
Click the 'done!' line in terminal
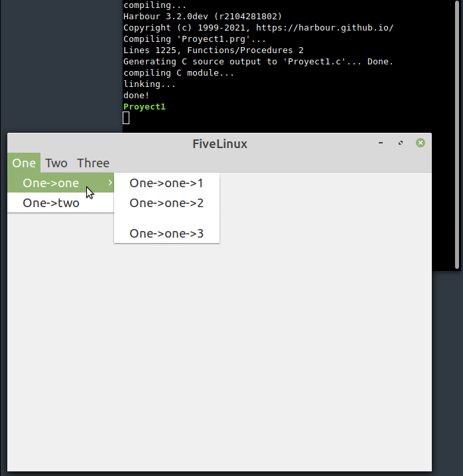(136, 96)
